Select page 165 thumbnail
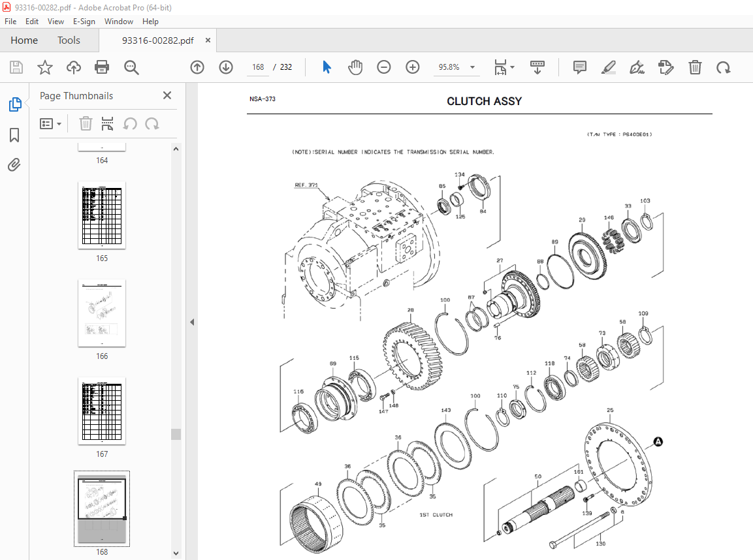753x560 pixels. pos(102,215)
